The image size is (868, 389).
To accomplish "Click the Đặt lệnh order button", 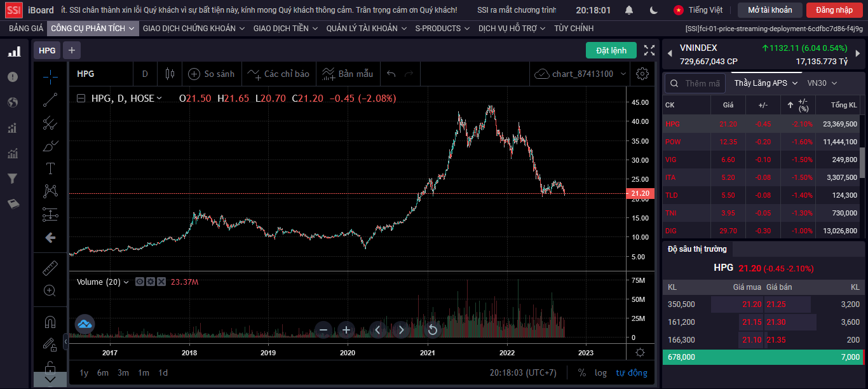I will coord(611,50).
